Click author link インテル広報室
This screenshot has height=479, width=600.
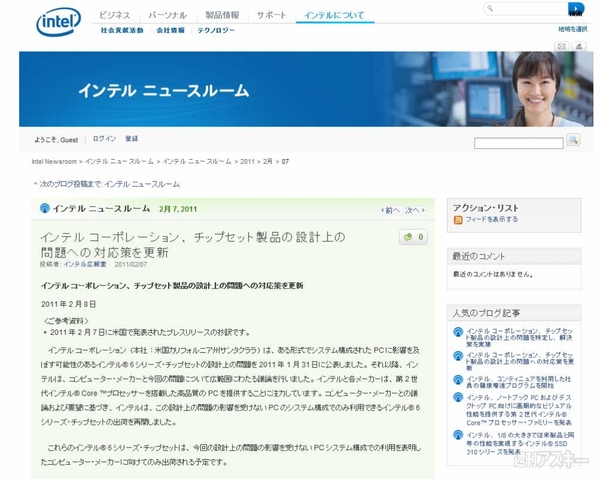point(85,264)
